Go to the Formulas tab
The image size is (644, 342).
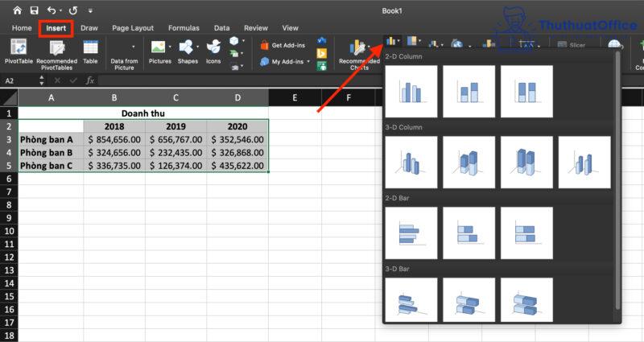click(x=184, y=28)
